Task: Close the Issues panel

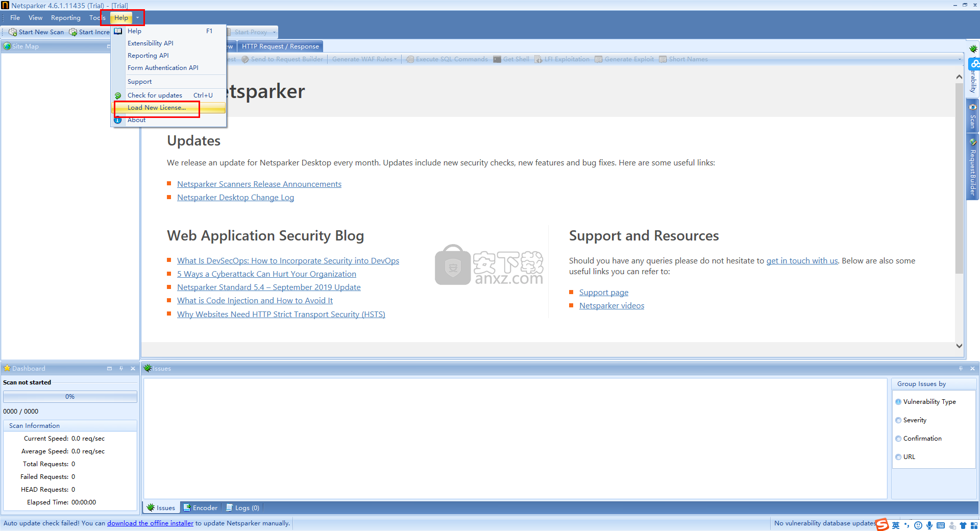Action: click(x=972, y=368)
